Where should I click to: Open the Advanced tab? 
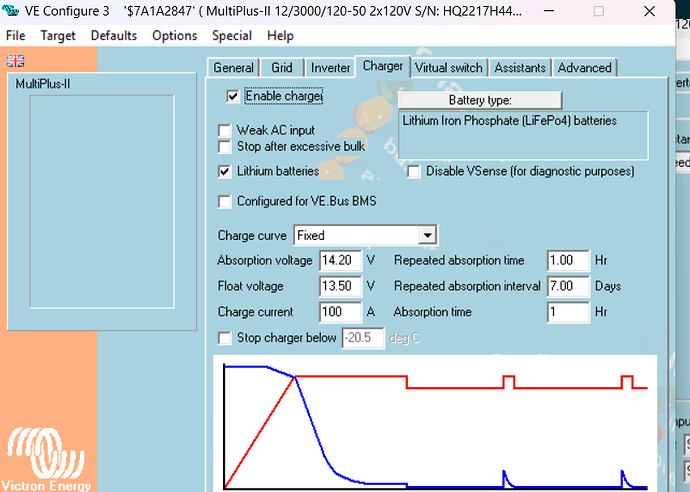point(584,68)
